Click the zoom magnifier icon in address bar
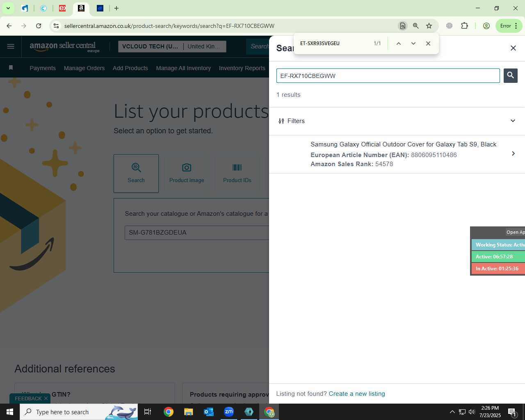The height and width of the screenshot is (420, 525). 416,26
